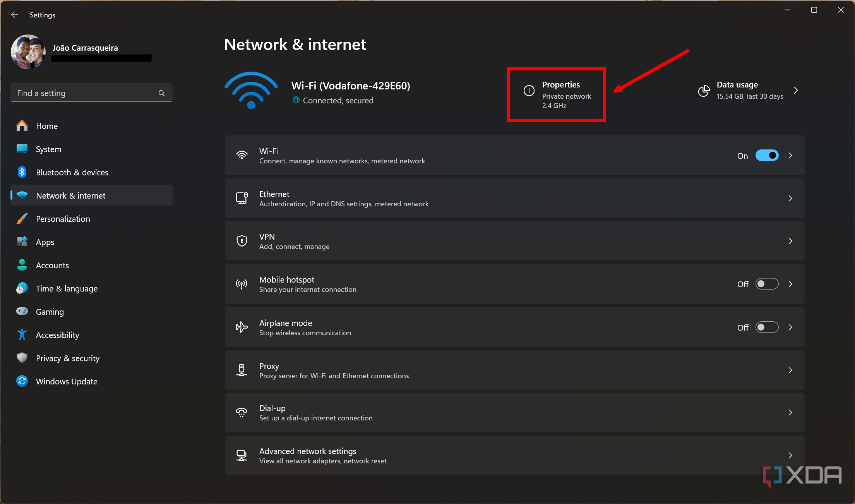
Task: Click the Data usage pie icon
Action: pos(703,91)
